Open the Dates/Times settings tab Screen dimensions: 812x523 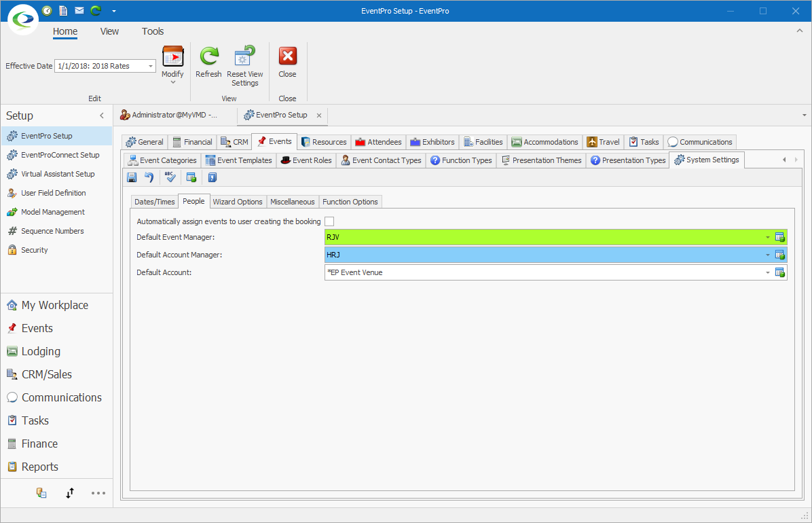coord(154,202)
